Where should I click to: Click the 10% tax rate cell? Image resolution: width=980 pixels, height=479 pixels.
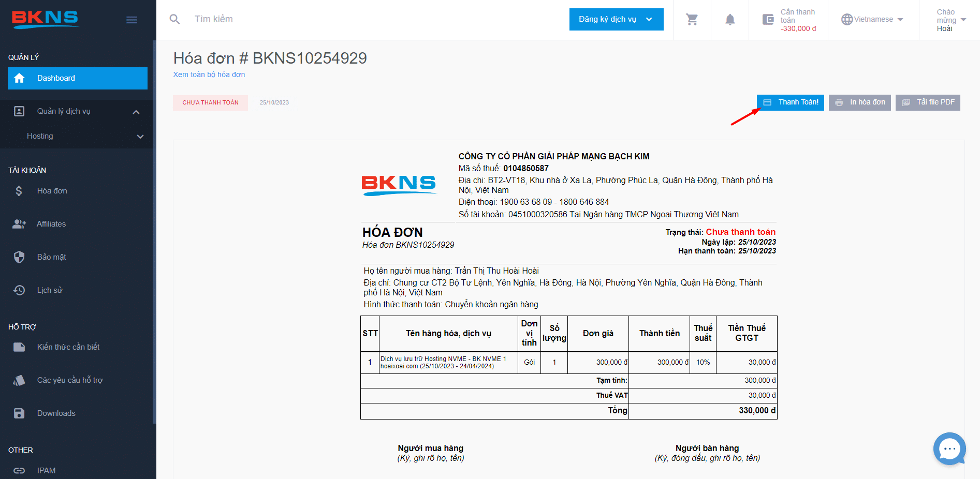click(x=703, y=363)
